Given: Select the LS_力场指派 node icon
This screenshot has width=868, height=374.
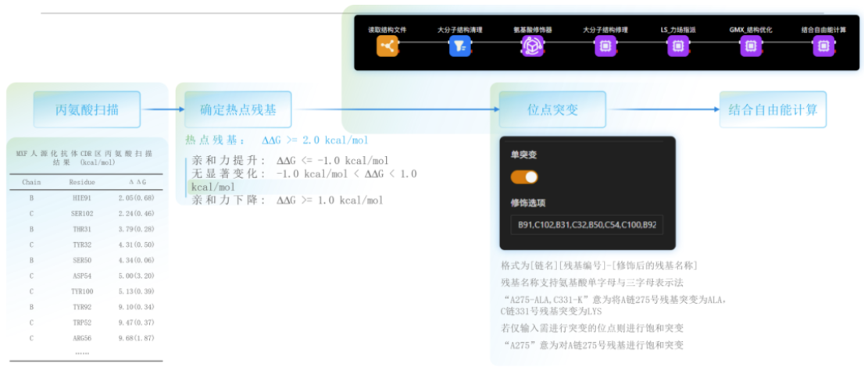Looking at the screenshot, I should pos(677,47).
